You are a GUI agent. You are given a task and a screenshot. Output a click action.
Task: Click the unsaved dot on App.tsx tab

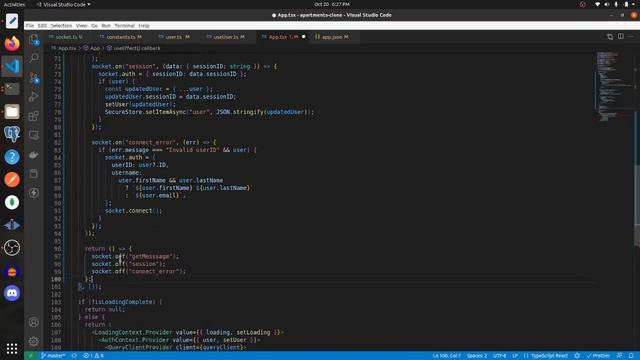coord(303,37)
